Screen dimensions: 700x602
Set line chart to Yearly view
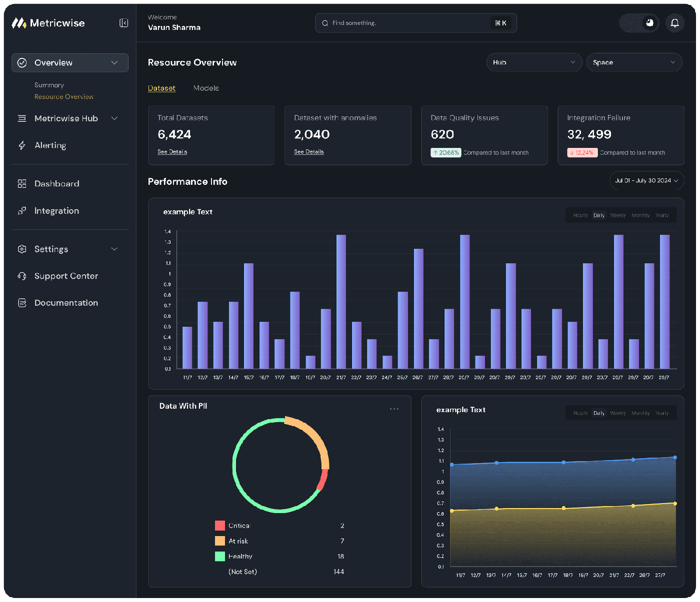click(x=662, y=413)
